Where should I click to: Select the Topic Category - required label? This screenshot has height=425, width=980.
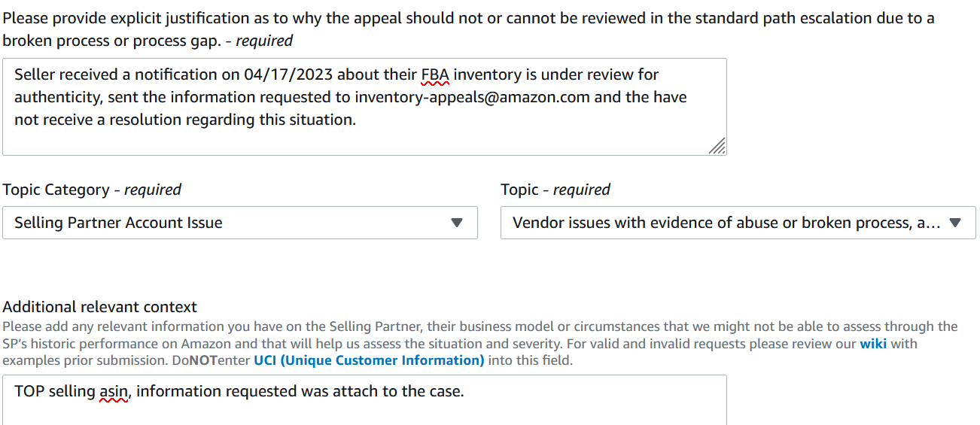92,190
